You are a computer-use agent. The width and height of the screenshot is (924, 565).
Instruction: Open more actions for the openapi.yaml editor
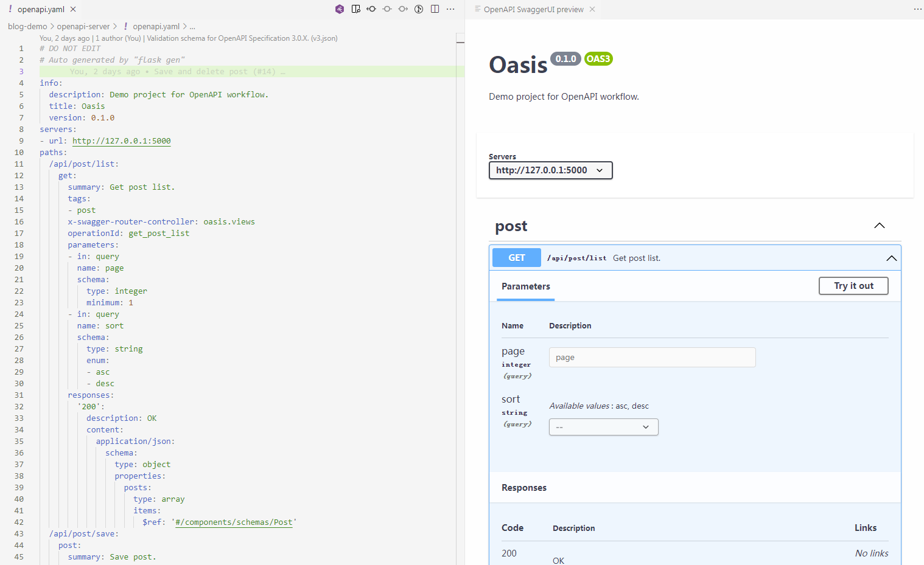(x=450, y=9)
